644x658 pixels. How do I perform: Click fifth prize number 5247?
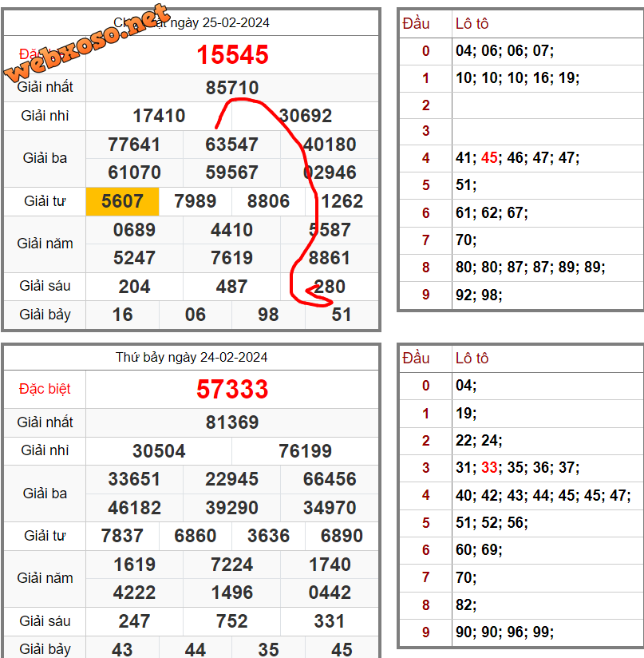[x=134, y=258]
